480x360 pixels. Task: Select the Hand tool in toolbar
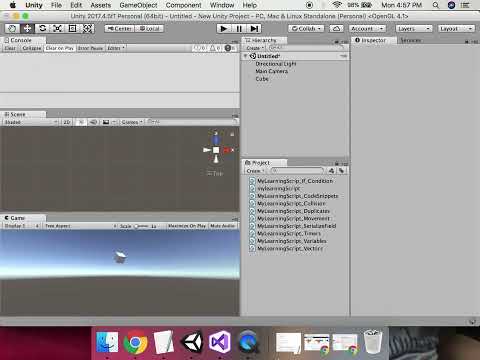12,28
